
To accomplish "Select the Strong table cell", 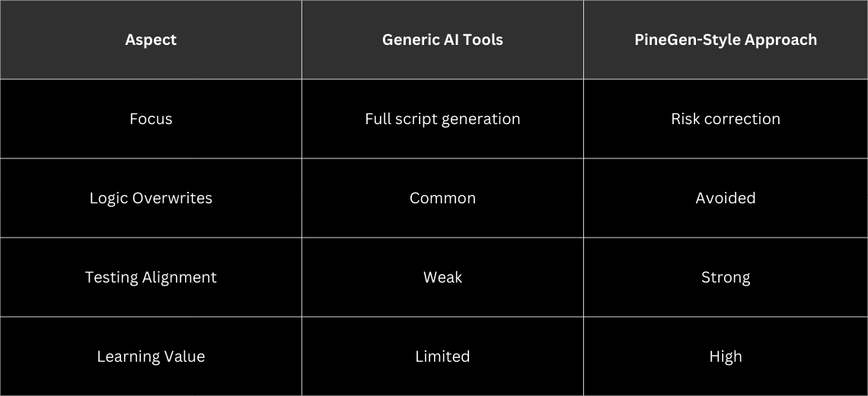I will coord(725,277).
